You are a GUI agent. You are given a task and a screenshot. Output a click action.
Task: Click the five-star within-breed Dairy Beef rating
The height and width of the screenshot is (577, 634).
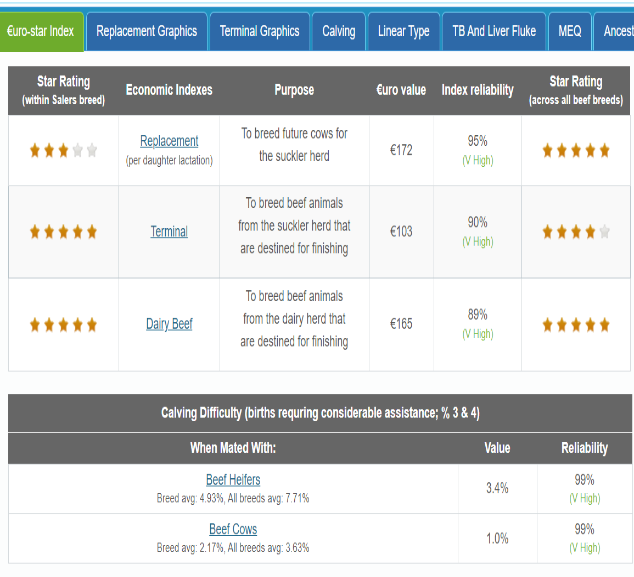pyautogui.click(x=63, y=325)
